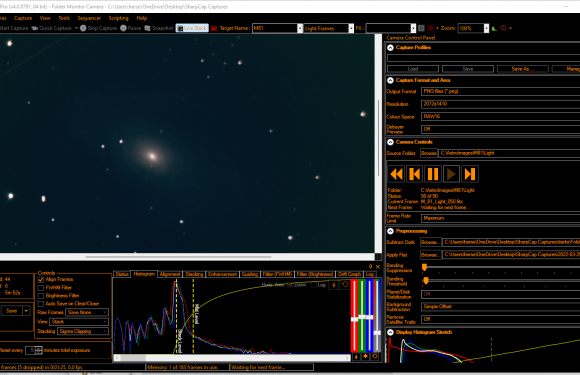Collapse the Capture Profiles section
The height and width of the screenshot is (375, 580).
point(390,47)
